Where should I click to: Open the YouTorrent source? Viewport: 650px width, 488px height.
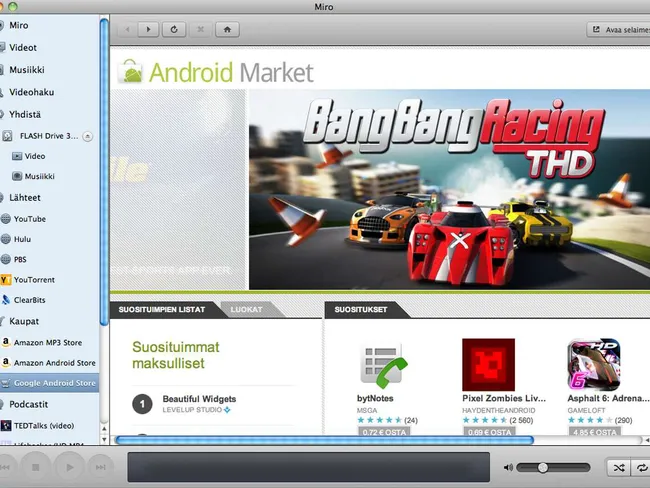click(34, 280)
